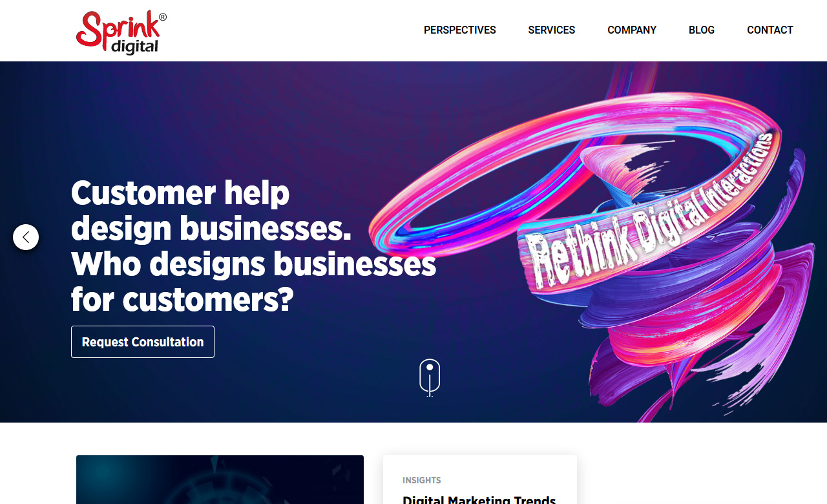Click the 'digital' word under Sprink

tap(134, 47)
